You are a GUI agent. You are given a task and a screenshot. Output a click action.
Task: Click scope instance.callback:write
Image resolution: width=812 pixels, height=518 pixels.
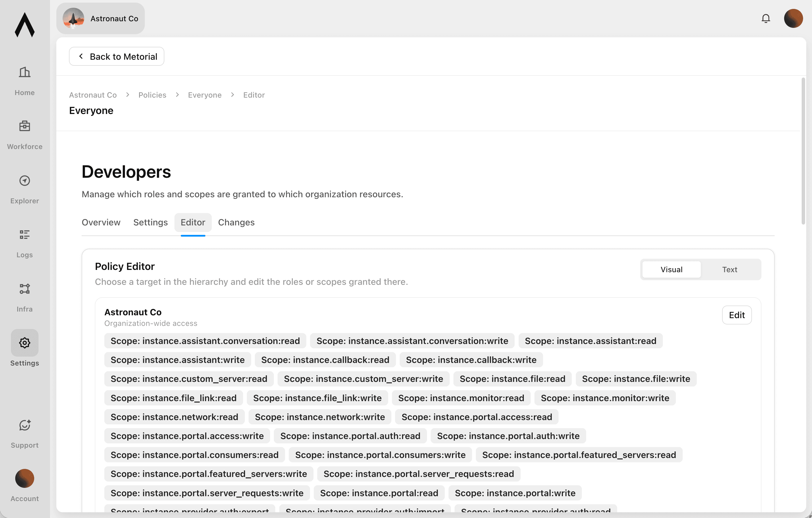(x=471, y=359)
